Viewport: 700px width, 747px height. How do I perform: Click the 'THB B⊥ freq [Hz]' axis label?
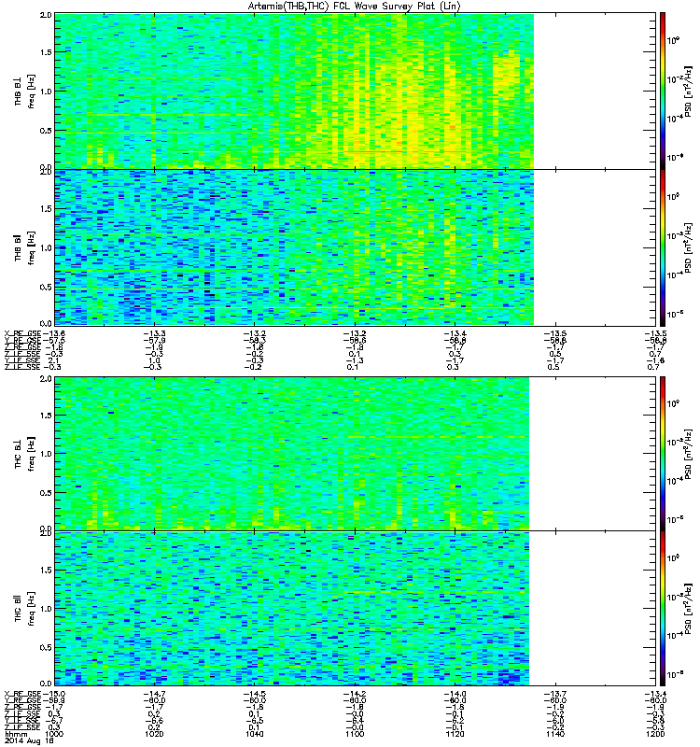24,91
